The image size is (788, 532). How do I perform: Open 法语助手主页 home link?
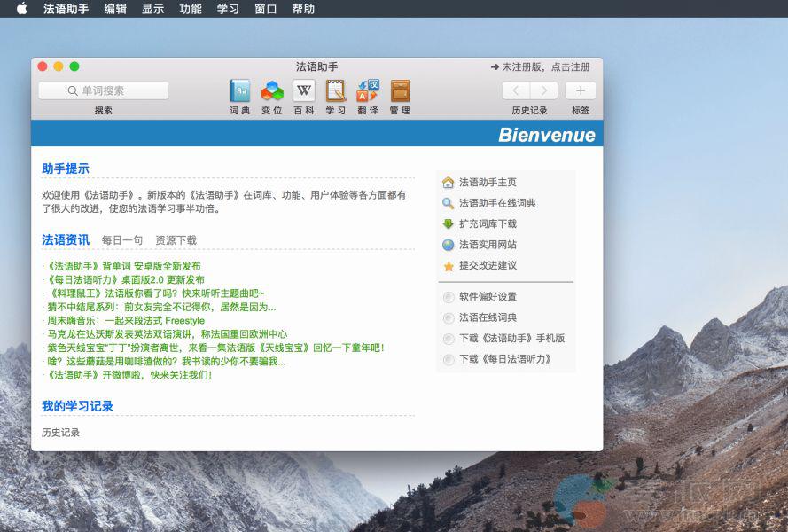(x=487, y=183)
